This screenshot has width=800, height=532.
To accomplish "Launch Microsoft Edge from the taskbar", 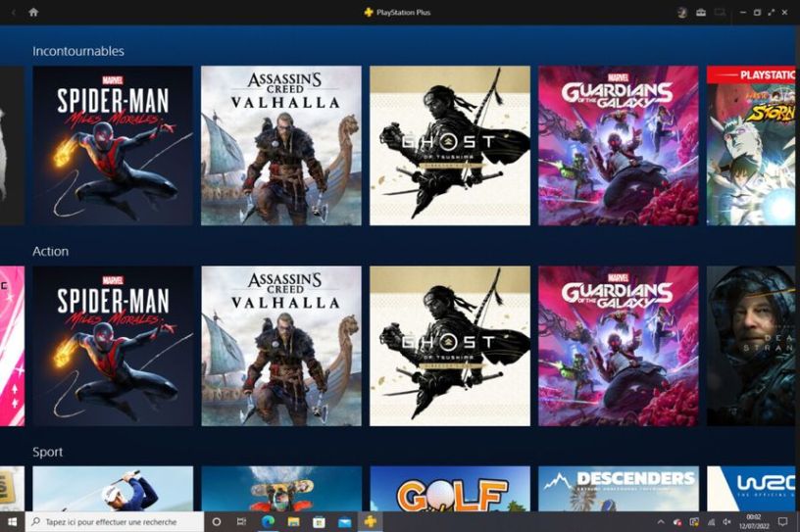I will click(268, 521).
